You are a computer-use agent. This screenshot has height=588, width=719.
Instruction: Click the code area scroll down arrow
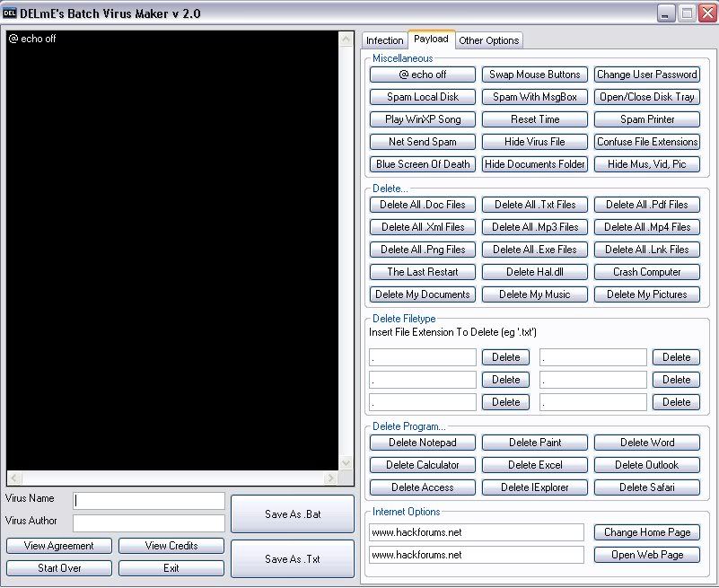point(346,463)
